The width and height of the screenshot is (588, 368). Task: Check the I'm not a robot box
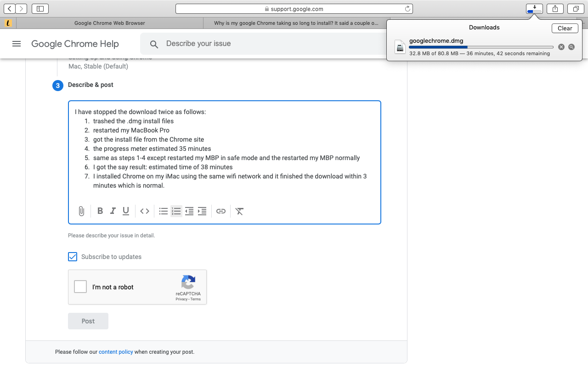point(80,287)
